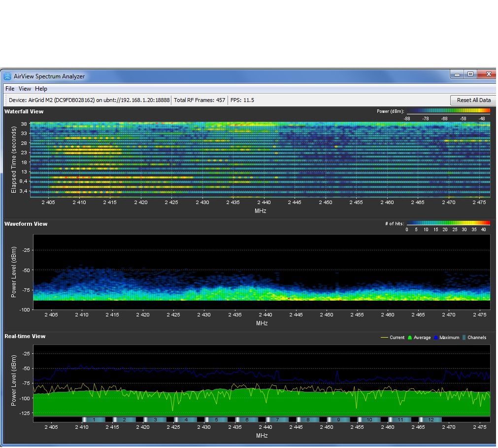Click the '# of hits' color scale bar
Viewport: 498px width, 448px height.
[x=449, y=223]
